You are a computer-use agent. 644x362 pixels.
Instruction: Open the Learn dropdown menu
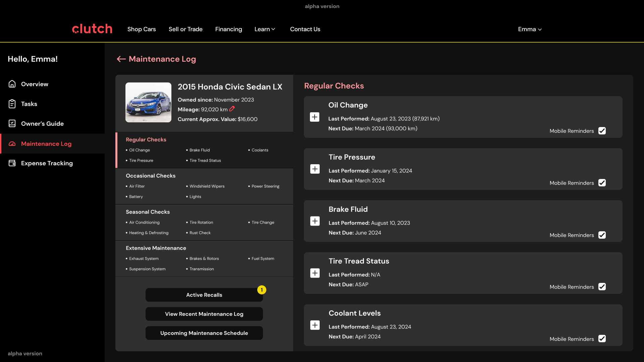click(265, 29)
